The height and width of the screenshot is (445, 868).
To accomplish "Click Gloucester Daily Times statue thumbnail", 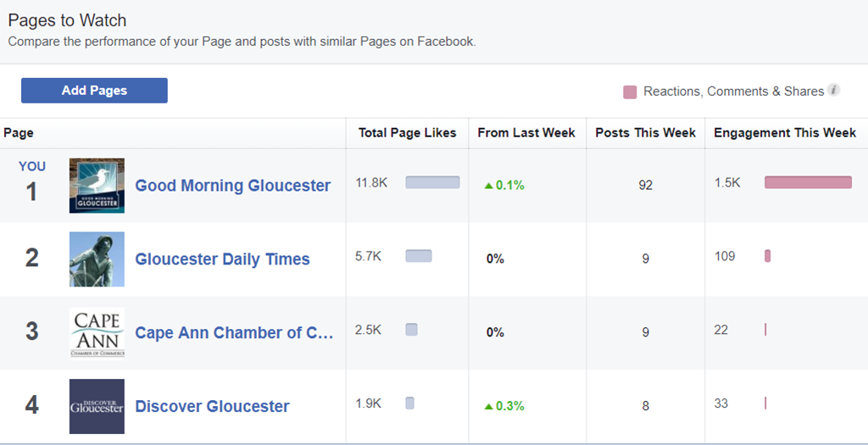I will click(x=97, y=259).
